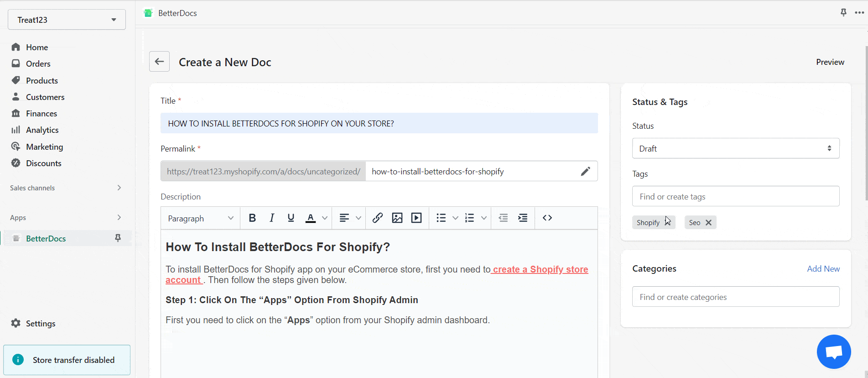Expand the alignment options arrow
Screen dimensions: 868x378
[359, 218]
